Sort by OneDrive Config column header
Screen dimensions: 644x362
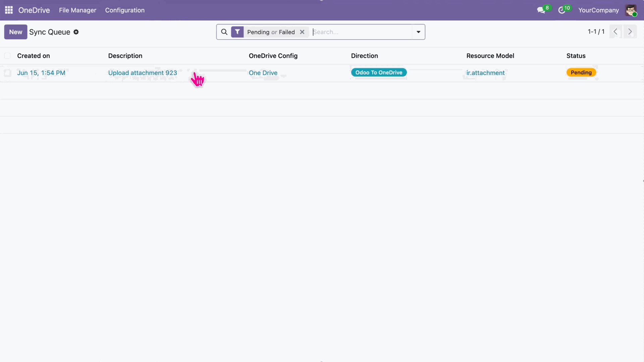click(x=273, y=56)
